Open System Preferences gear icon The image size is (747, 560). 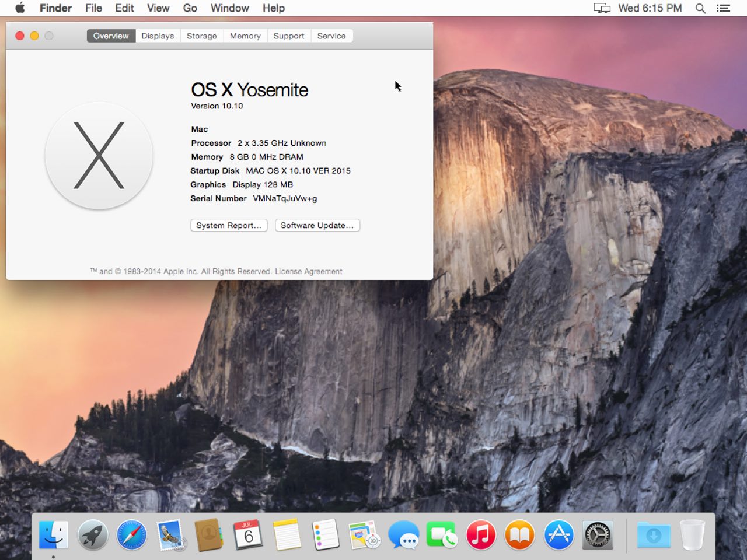pyautogui.click(x=598, y=535)
